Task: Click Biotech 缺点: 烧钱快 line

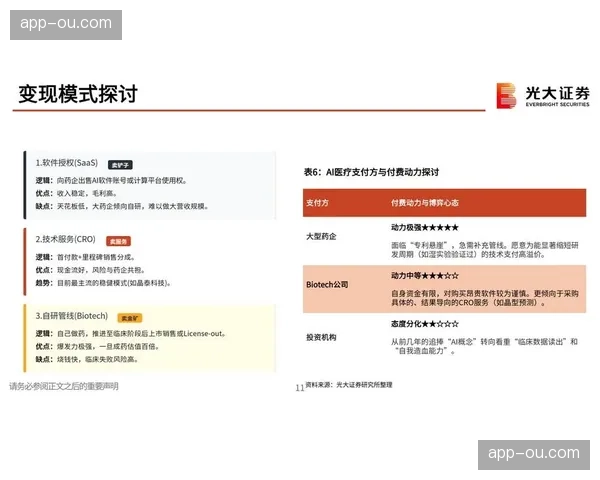Action: tap(87, 359)
